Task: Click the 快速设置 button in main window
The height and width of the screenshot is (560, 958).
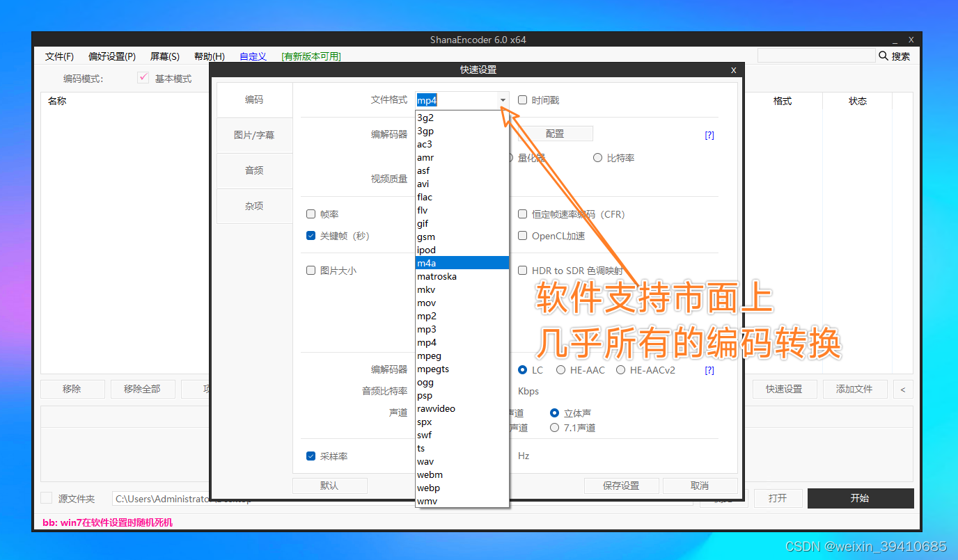Action: coord(784,389)
